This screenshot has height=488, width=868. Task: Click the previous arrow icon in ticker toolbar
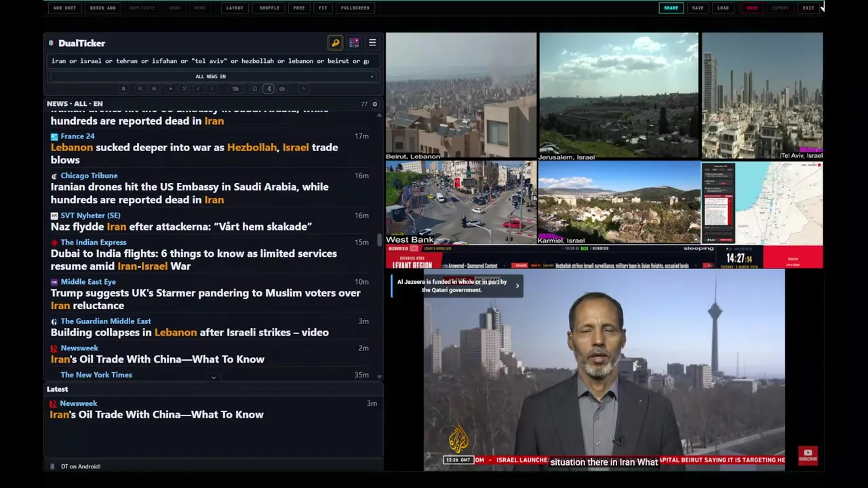point(198,89)
